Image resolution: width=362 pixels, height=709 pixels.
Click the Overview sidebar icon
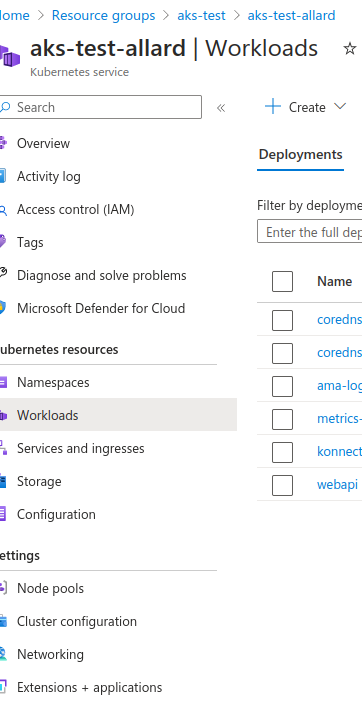click(3, 143)
